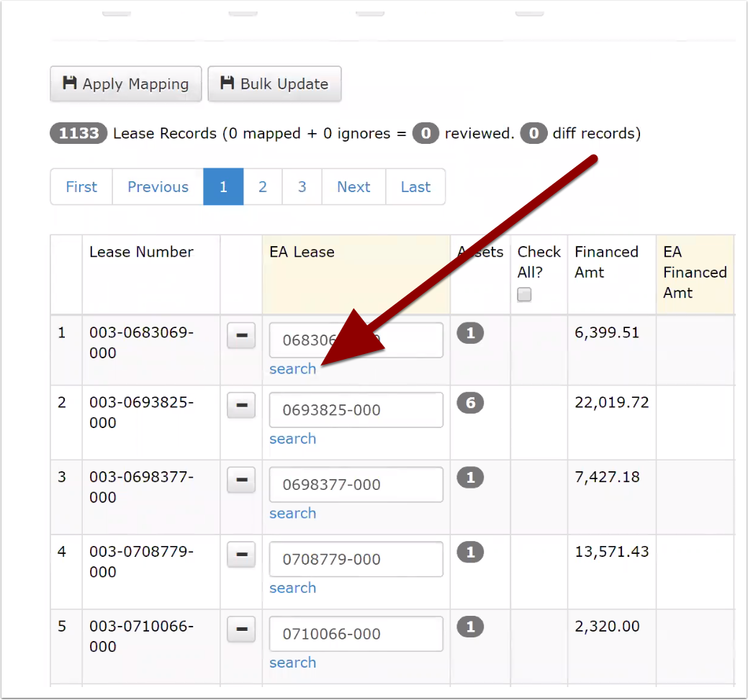Select page 1 in pagination

coord(223,186)
